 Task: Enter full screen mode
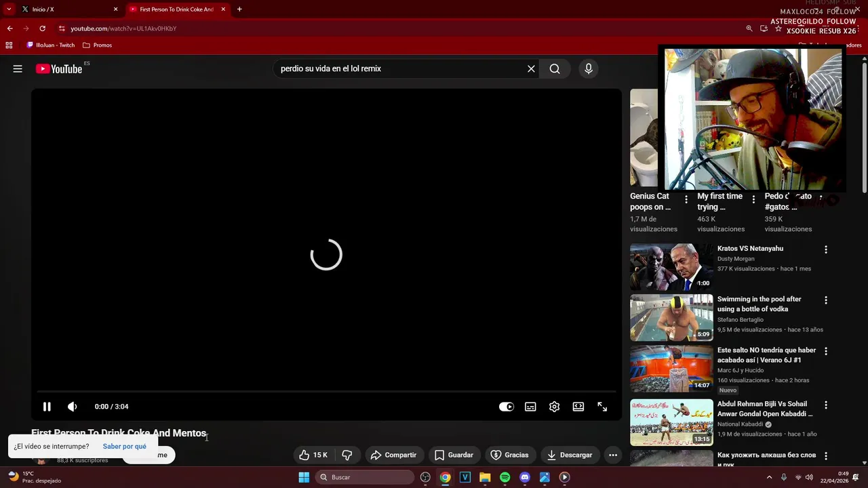coord(602,407)
